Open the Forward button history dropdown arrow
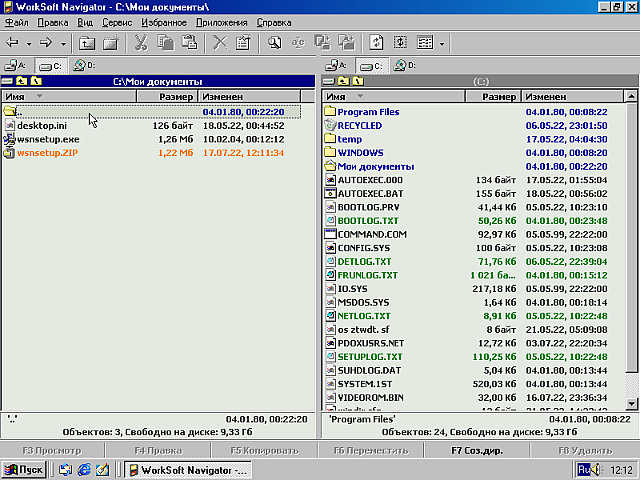 pos(64,43)
